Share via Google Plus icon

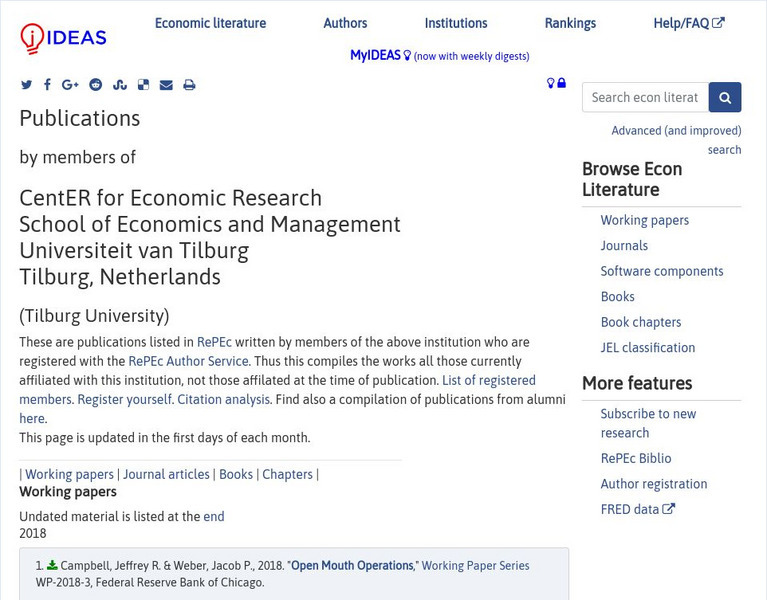(70, 85)
